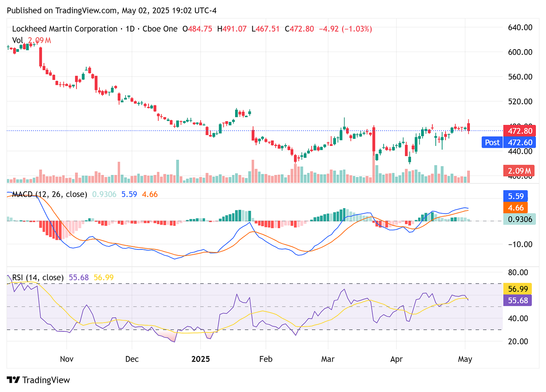Click the red 472.80 last-price badge
The image size is (546, 392).
click(519, 131)
